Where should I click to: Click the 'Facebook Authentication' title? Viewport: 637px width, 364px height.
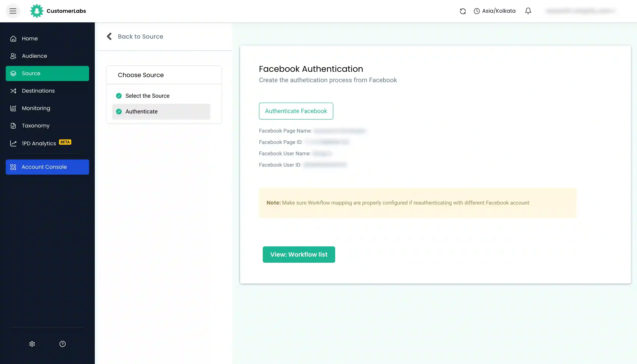[x=311, y=69]
